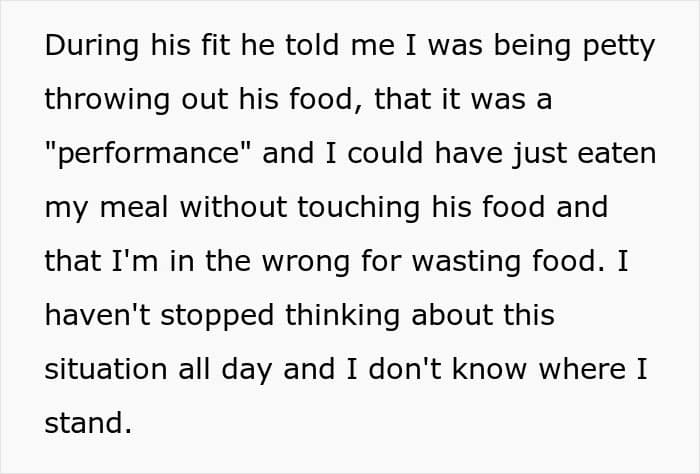
Task: Click the word "touching" in fourth line
Action: (359, 208)
